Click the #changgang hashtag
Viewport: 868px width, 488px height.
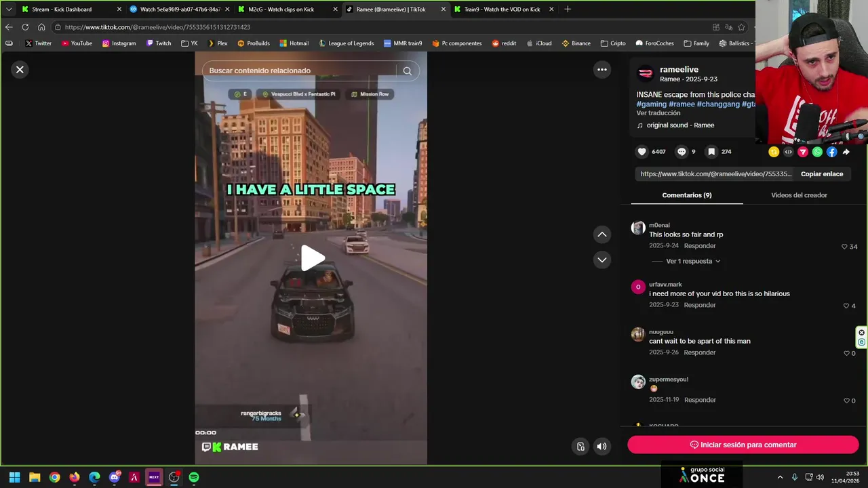(718, 104)
